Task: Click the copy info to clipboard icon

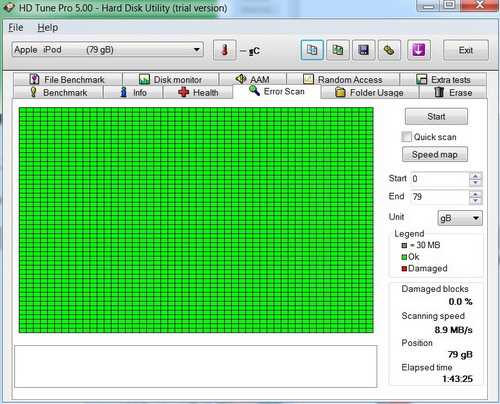Action: tap(312, 50)
